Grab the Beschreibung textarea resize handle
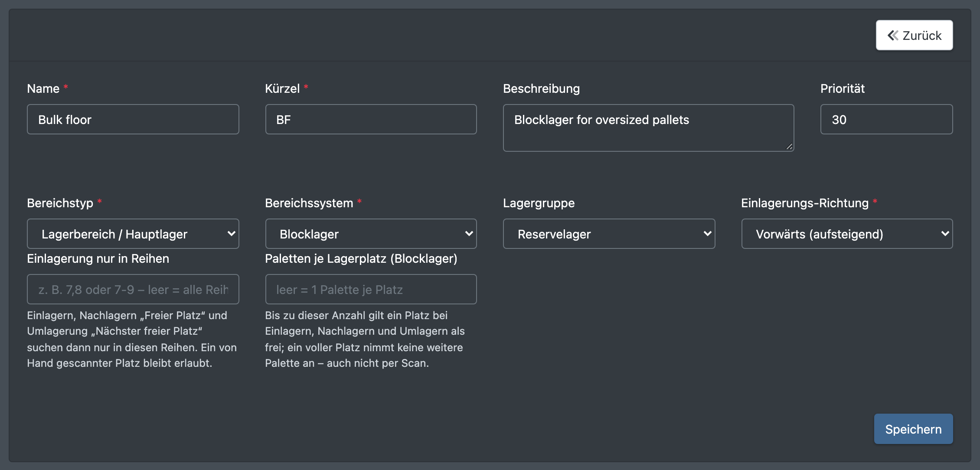980x470 pixels. [789, 147]
